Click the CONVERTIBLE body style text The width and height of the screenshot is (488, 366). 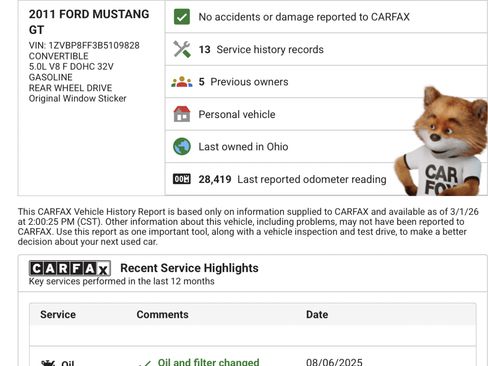point(59,56)
